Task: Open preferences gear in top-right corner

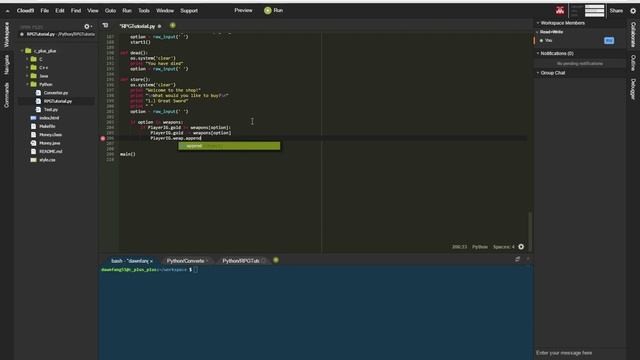Action: point(633,11)
